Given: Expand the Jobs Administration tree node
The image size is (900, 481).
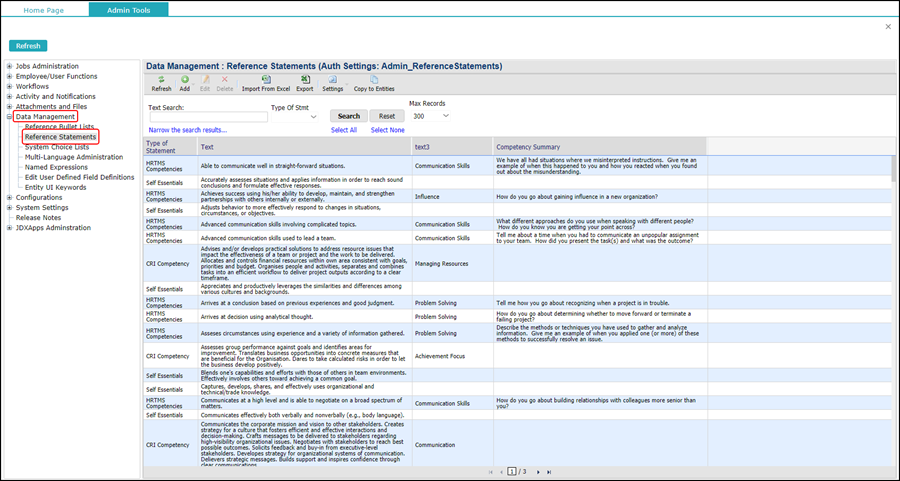Looking at the screenshot, I should 10,66.
